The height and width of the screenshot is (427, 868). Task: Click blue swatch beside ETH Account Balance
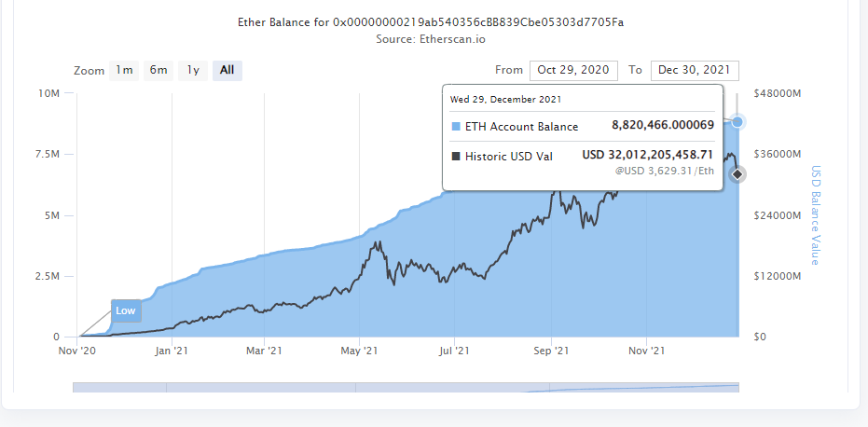455,127
